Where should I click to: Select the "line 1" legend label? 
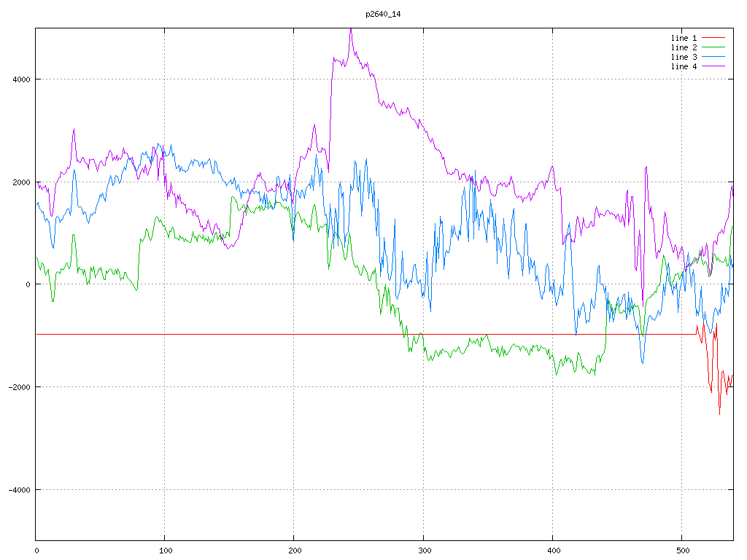pos(684,38)
